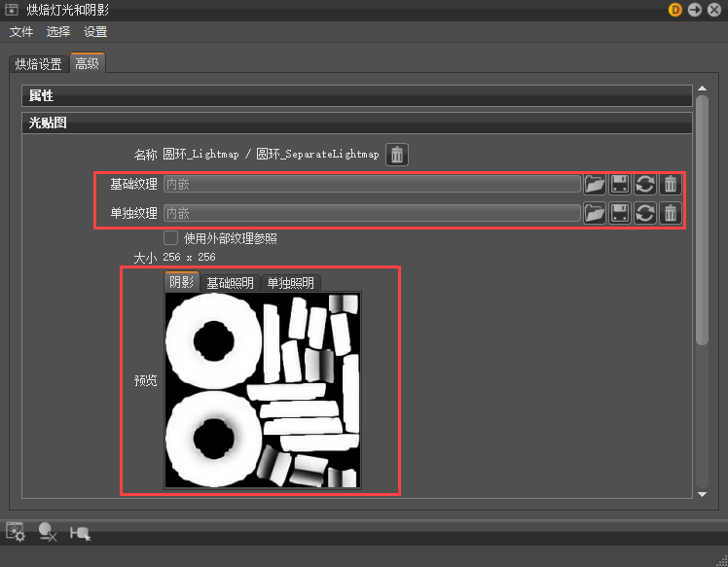Click the 基础纹理 path input field
728x567 pixels.
click(x=372, y=184)
